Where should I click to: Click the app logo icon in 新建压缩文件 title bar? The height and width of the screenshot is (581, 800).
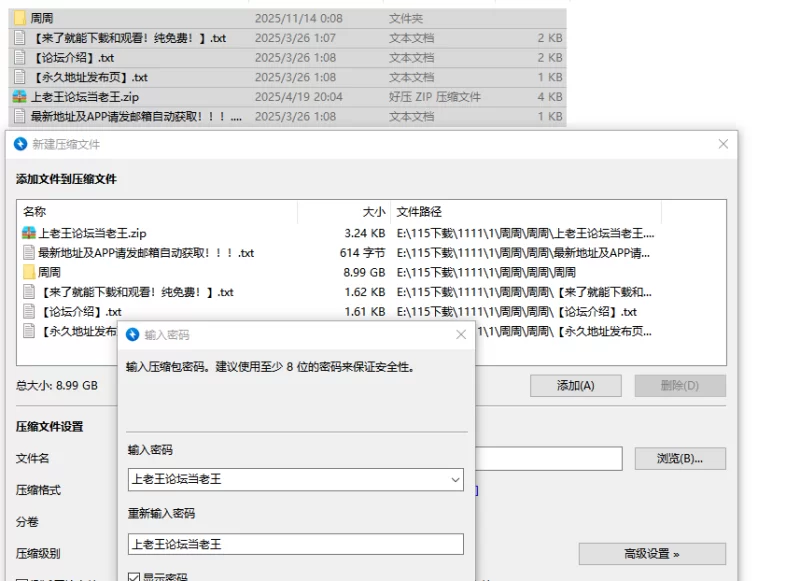click(20, 144)
